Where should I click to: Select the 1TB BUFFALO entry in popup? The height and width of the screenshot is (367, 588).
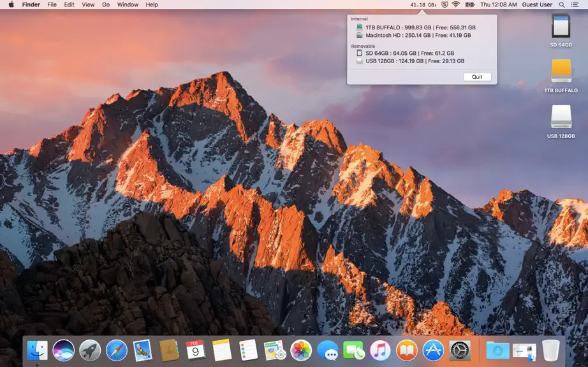tap(416, 27)
